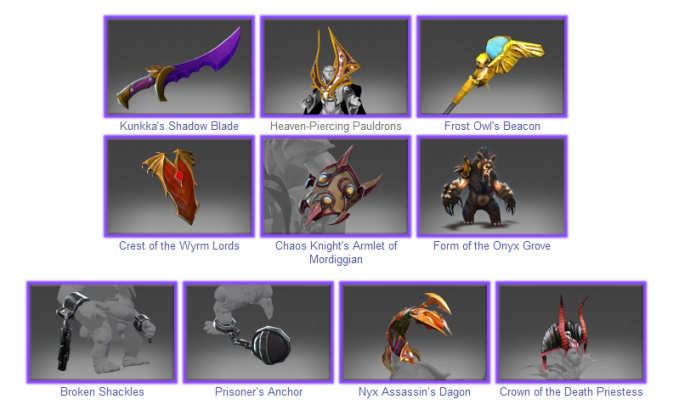The image size is (680, 415).
Task: Click the Kunkka's Shadow Blade purple sword image
Action: (179, 67)
